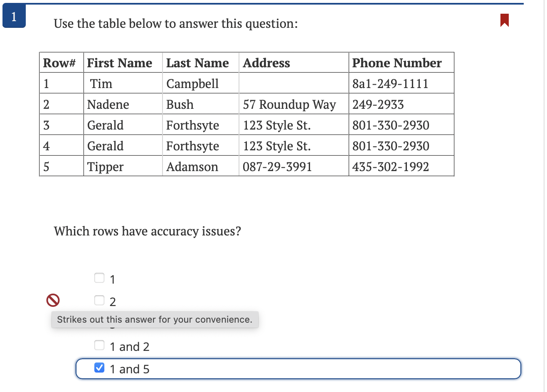Click the checked blue checkbox icon

click(x=99, y=367)
